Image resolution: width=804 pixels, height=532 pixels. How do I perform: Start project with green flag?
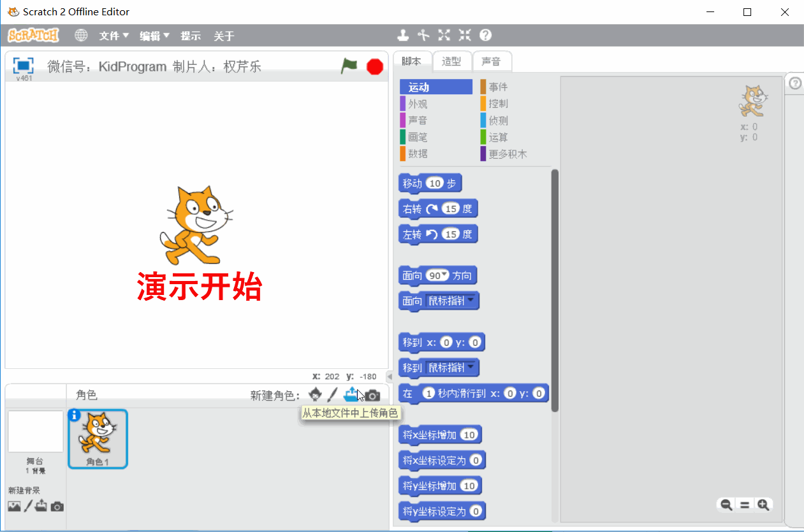pyautogui.click(x=349, y=66)
